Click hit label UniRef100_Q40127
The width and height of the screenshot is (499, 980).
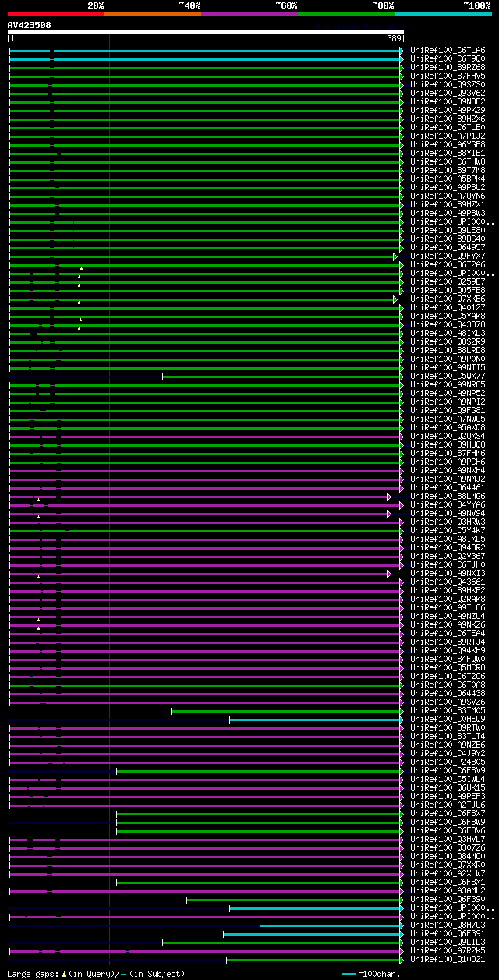point(448,307)
